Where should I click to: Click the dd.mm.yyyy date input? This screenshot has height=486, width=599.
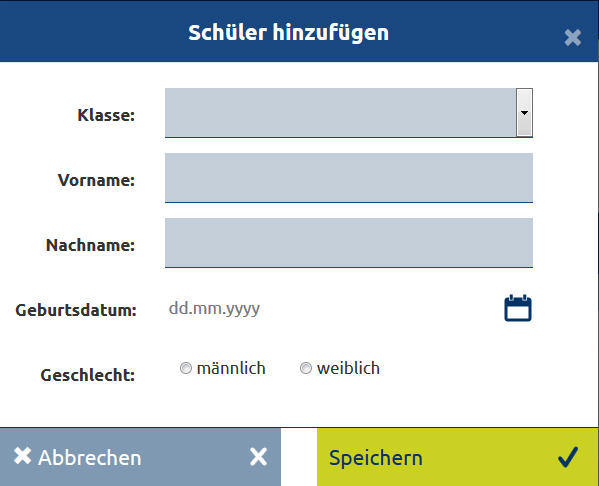tap(332, 308)
